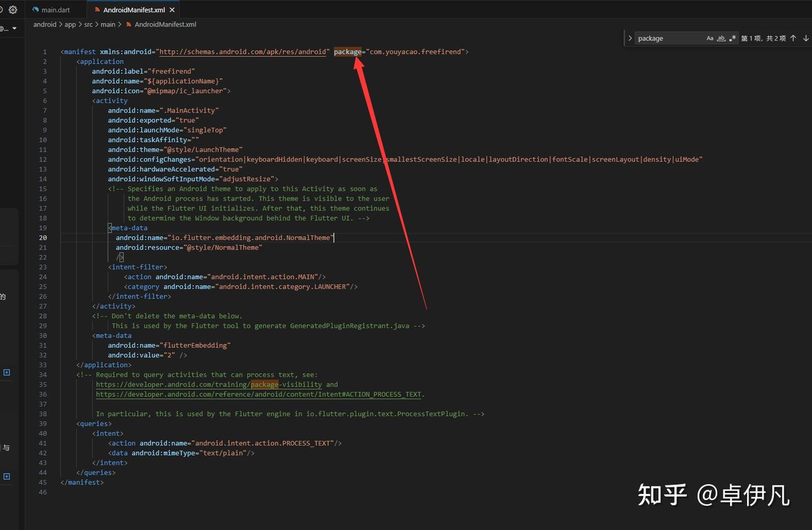Image resolution: width=812 pixels, height=530 pixels.
Task: Go to next search match arrow
Action: [806, 38]
